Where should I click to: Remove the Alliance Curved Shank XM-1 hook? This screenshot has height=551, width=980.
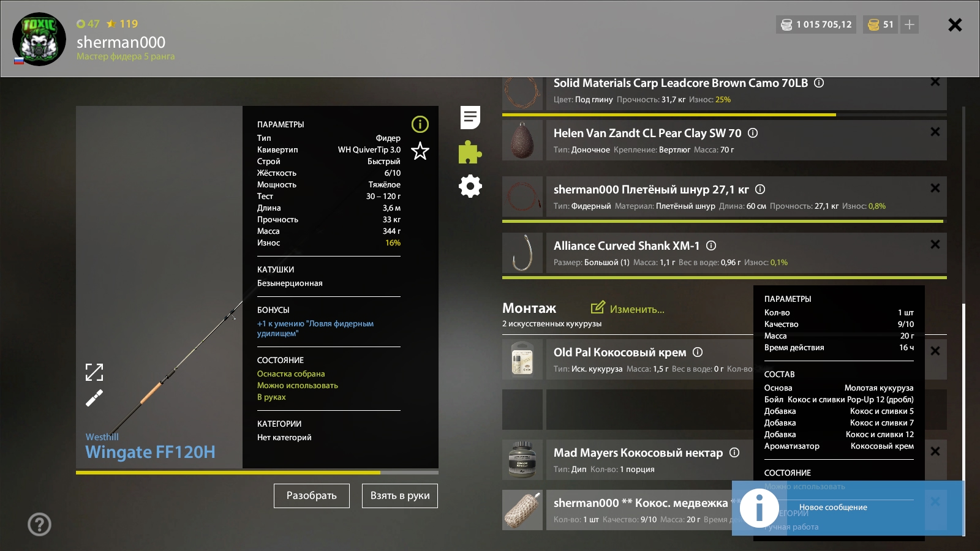point(935,244)
